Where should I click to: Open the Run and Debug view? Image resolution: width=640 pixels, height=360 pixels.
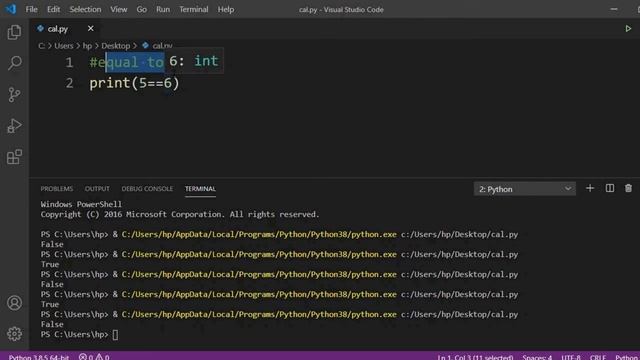[14, 126]
